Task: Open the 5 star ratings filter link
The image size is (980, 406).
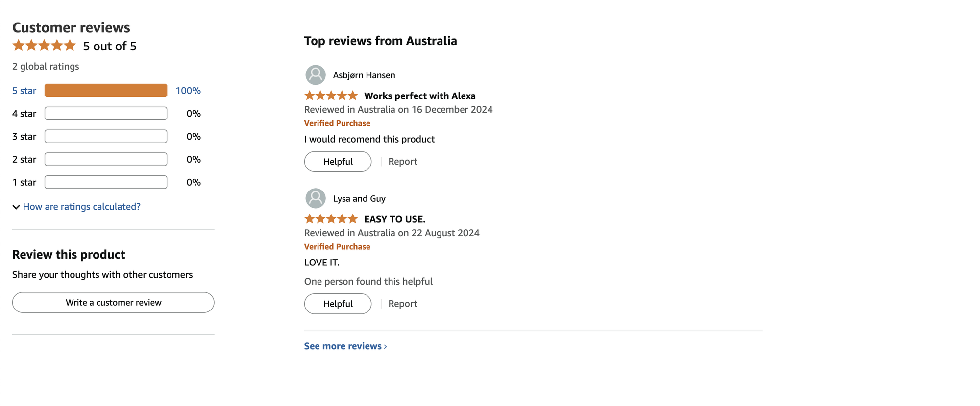Action: coord(24,90)
